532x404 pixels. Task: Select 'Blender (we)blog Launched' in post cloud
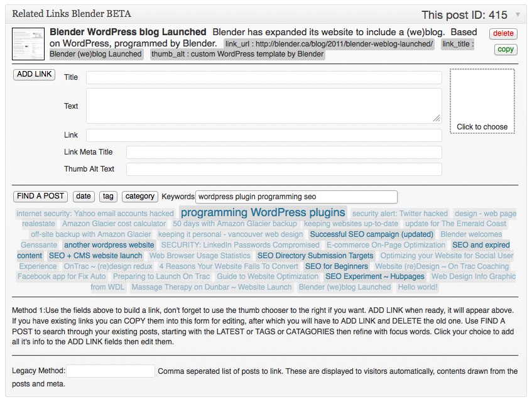[x=345, y=287]
